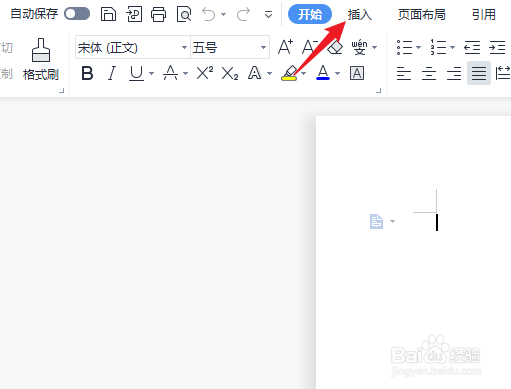The width and height of the screenshot is (511, 389).
Task: Click the Undo arrow
Action: [209, 14]
